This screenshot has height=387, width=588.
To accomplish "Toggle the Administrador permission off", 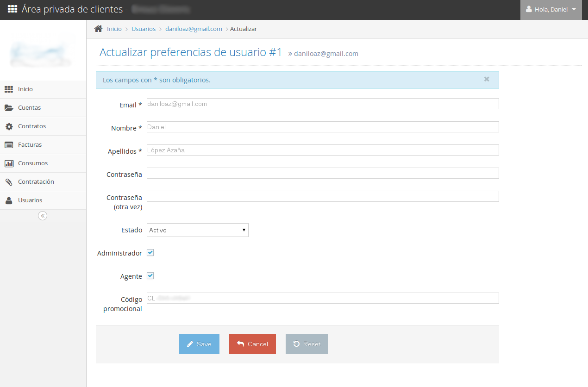I will point(150,252).
